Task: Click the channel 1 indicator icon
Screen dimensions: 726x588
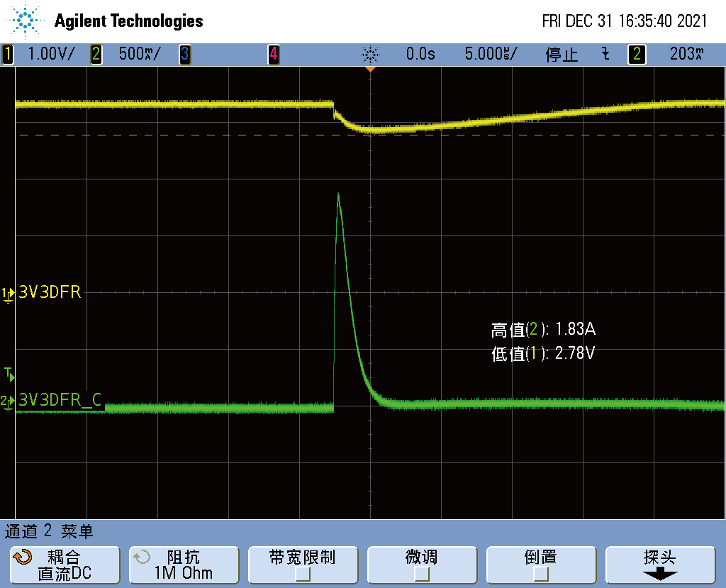Action: pos(8,54)
